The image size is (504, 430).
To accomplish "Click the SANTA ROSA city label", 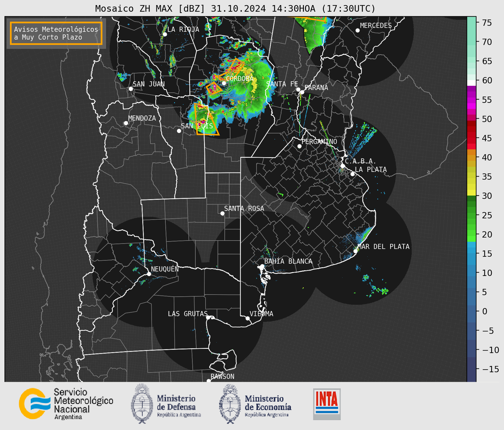I will [x=244, y=208].
